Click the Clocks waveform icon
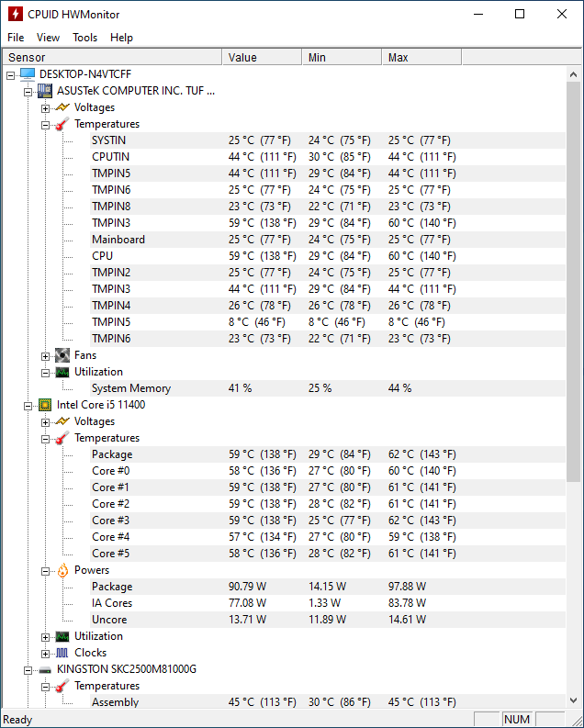Viewport: 584px width, 728px height. coord(62,653)
